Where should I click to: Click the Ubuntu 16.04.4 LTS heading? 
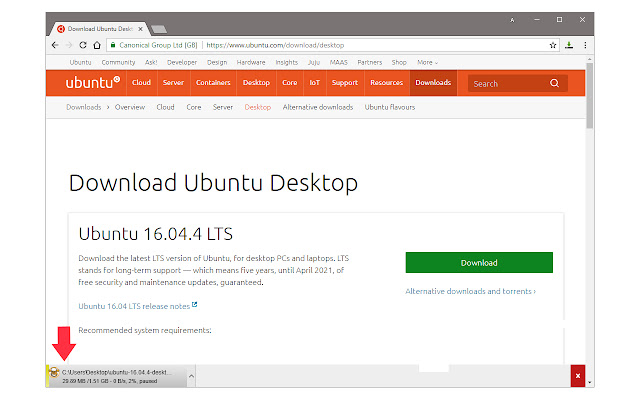156,234
